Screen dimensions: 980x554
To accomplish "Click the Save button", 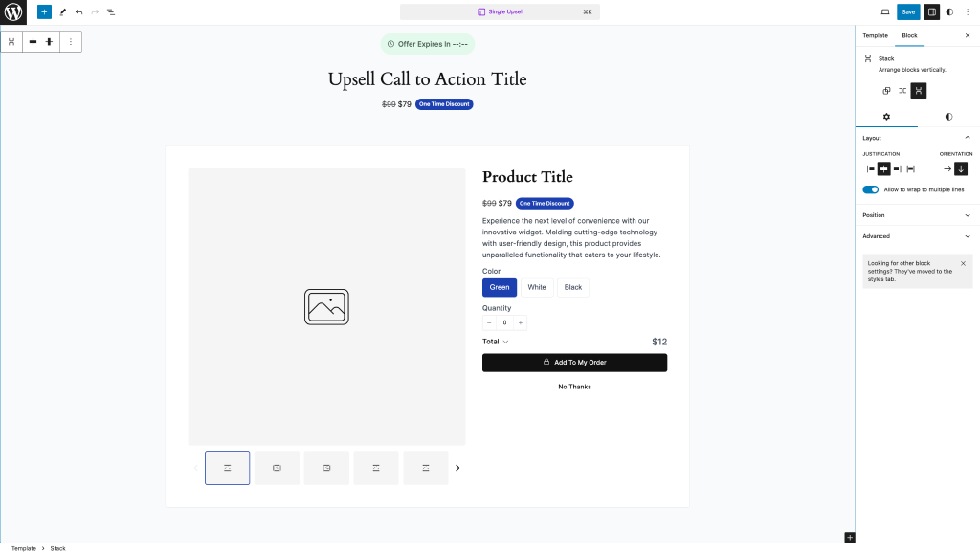I will pos(908,12).
